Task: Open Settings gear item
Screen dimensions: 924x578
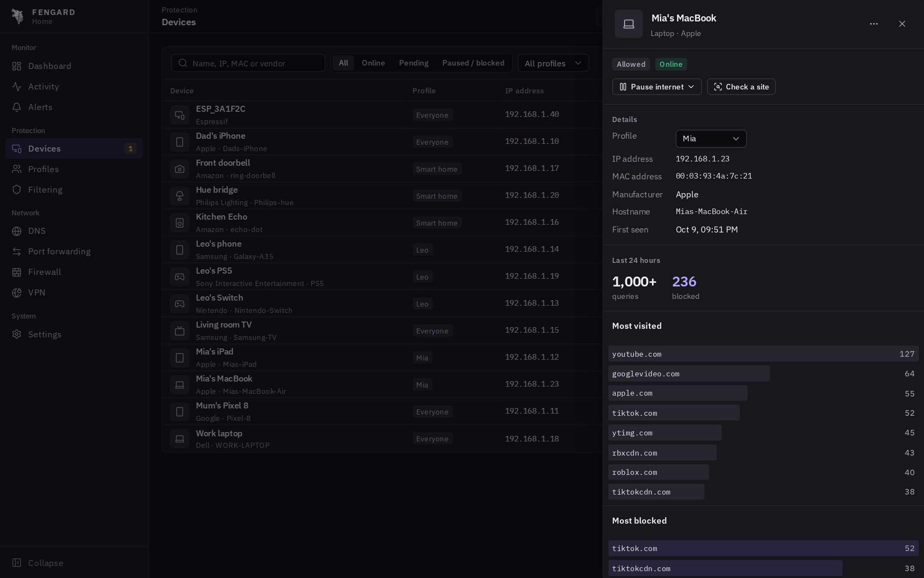Action: point(74,334)
